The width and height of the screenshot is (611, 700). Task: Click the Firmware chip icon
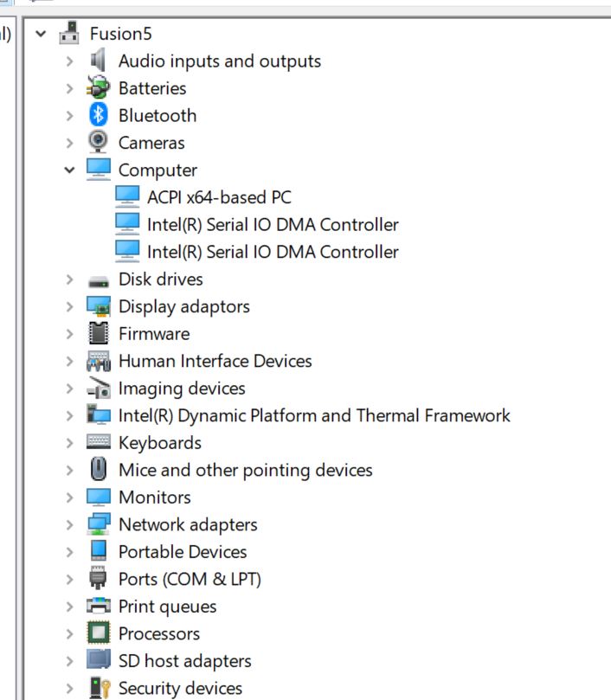[x=100, y=333]
